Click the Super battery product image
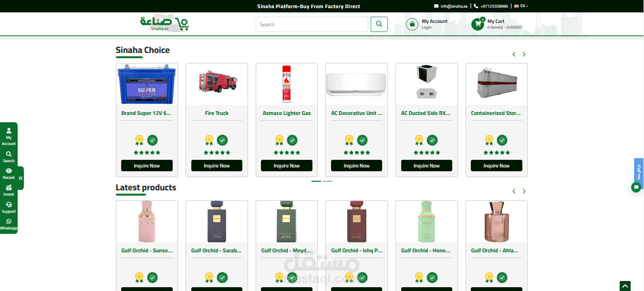Screen dimensions: 644x291 click(147, 84)
